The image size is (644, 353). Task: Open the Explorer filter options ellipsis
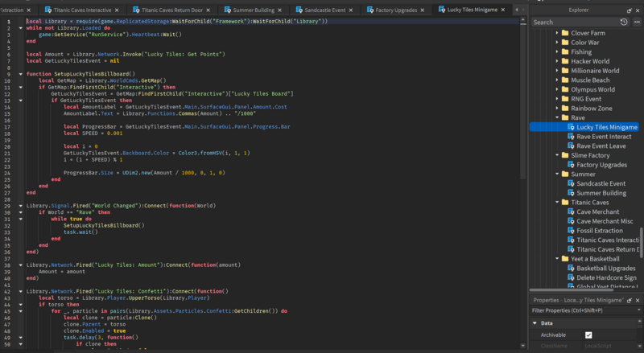[x=636, y=23]
